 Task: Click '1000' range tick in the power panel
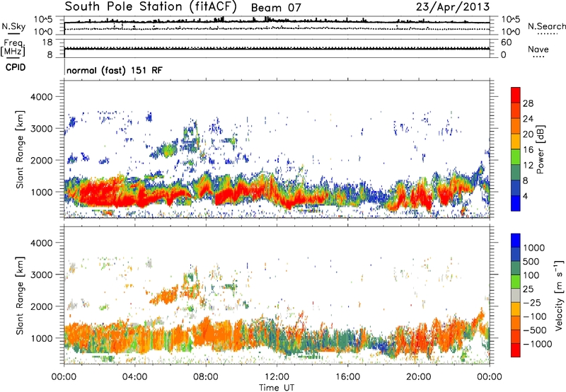(41, 192)
